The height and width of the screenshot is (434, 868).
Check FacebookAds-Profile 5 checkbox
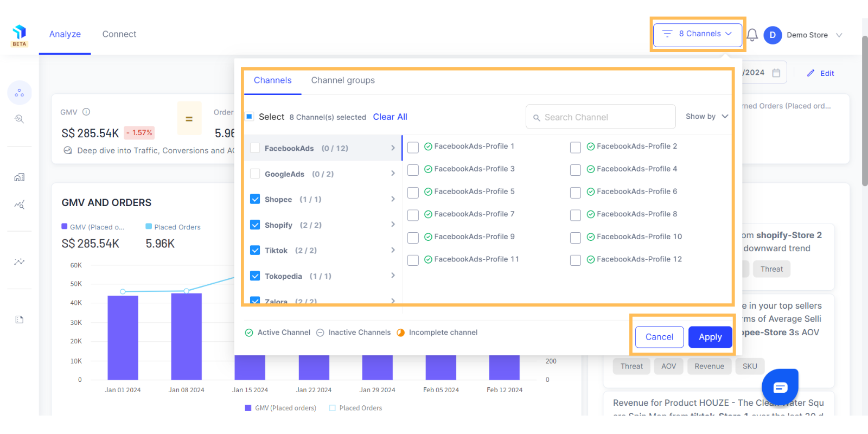413,193
